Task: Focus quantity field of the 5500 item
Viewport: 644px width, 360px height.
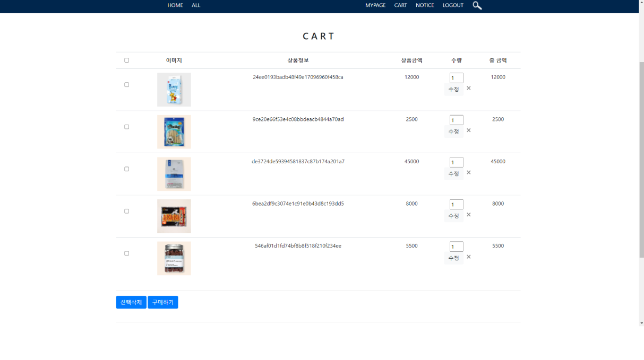Action: [x=457, y=247]
